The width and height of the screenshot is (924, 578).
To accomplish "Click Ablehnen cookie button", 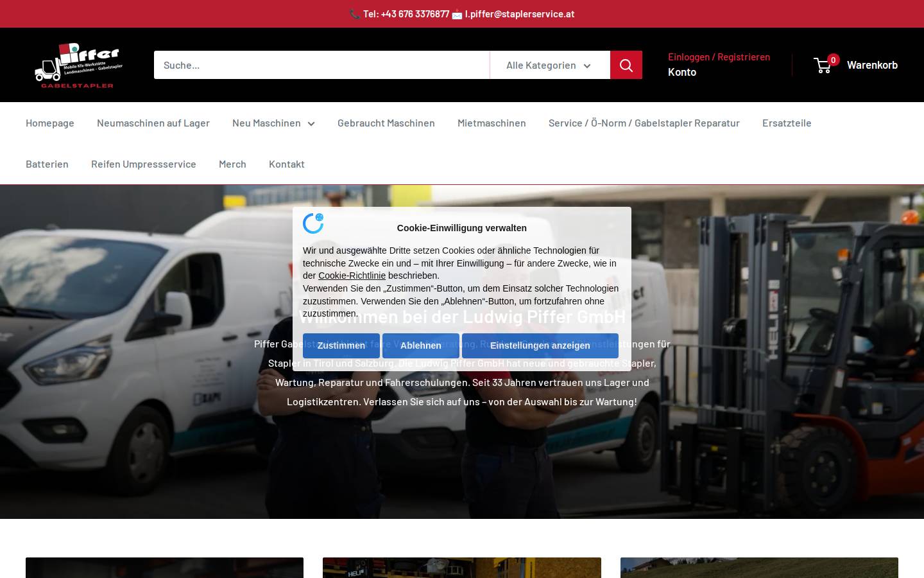I will [x=421, y=346].
